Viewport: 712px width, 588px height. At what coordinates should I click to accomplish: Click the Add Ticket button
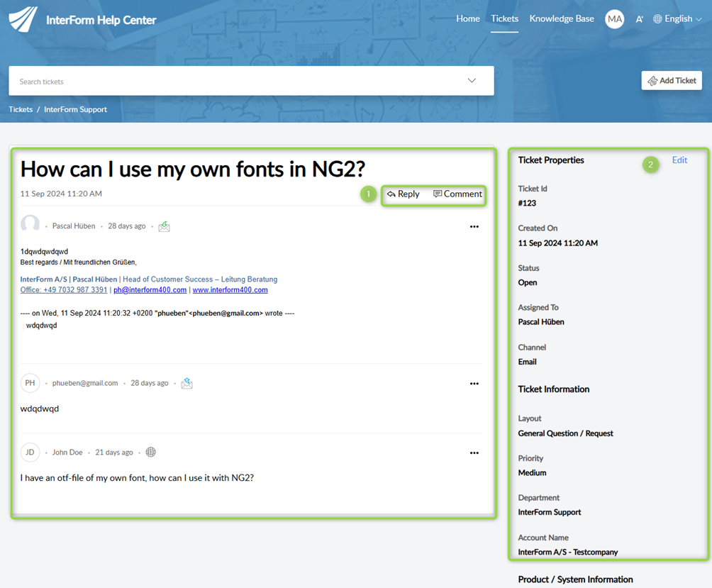(672, 80)
